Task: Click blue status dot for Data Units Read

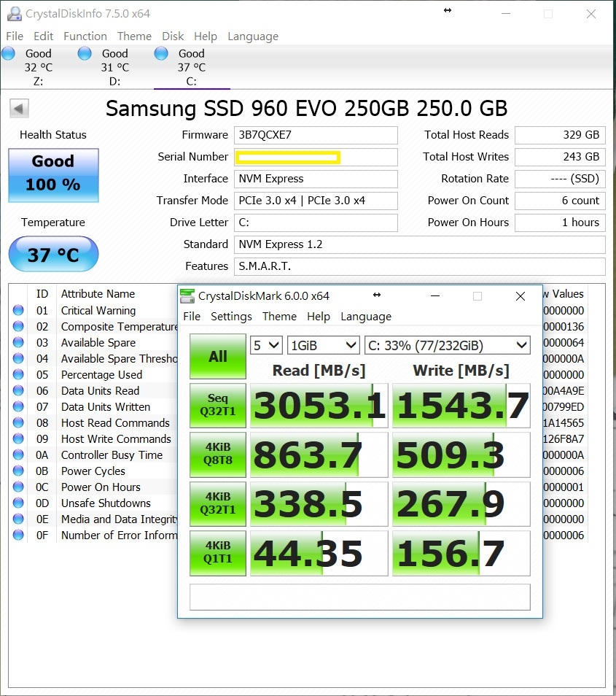Action: click(x=18, y=390)
